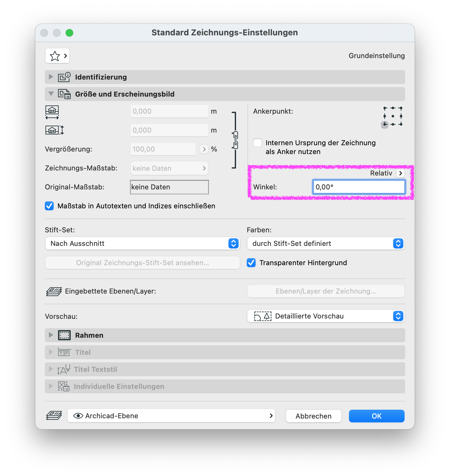Click the Individuelle Einstellungen icon
Screen dimensions: 450x476
64,386
